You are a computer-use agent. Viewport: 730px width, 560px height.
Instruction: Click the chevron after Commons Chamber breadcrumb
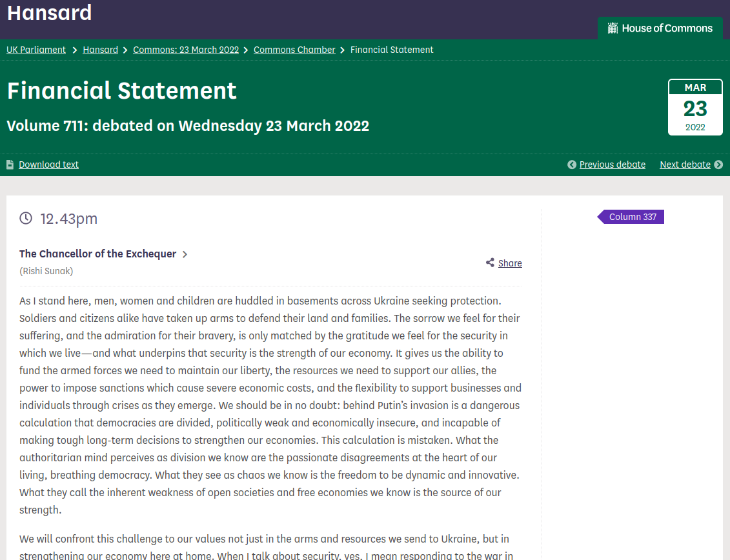point(343,50)
